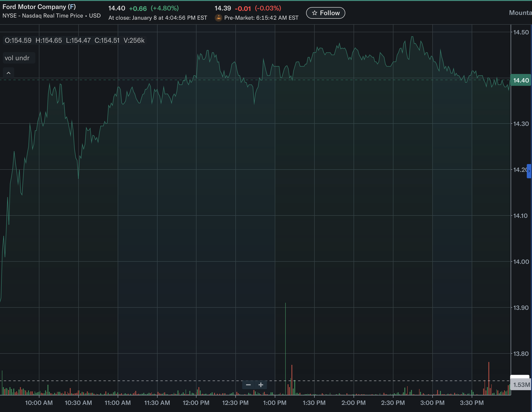Click the Ford Motor Company title
The width and height of the screenshot is (532, 412).
pyautogui.click(x=34, y=7)
